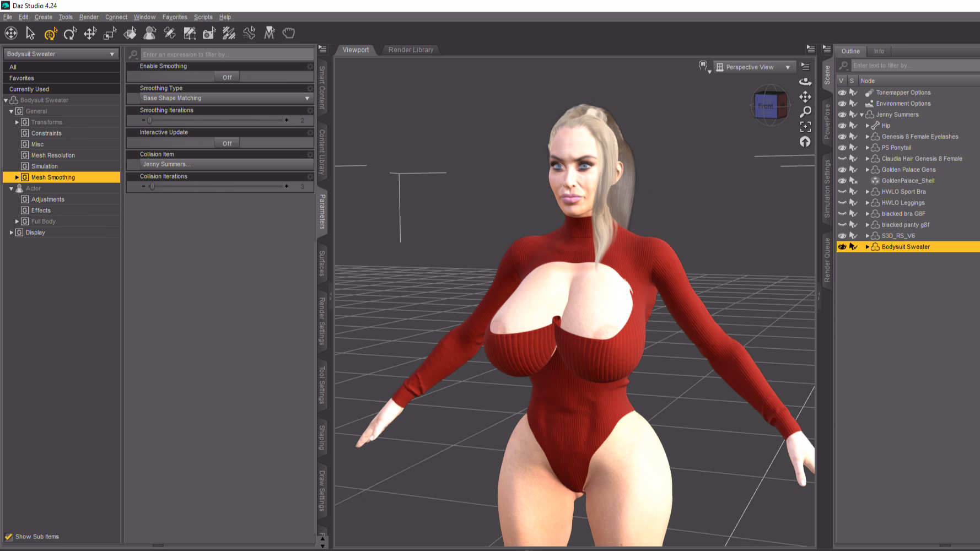Click the Node Selection arrow tool

coord(30,34)
